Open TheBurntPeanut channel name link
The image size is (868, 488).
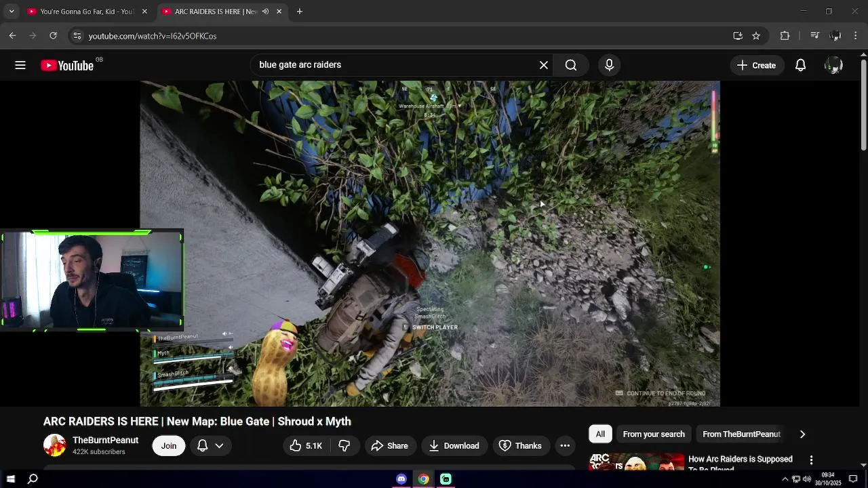(105, 440)
